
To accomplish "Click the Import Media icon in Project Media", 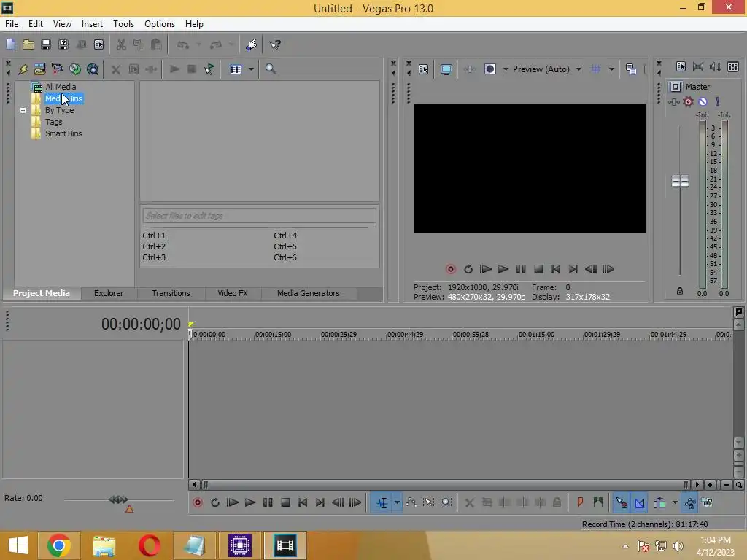I will tap(40, 69).
